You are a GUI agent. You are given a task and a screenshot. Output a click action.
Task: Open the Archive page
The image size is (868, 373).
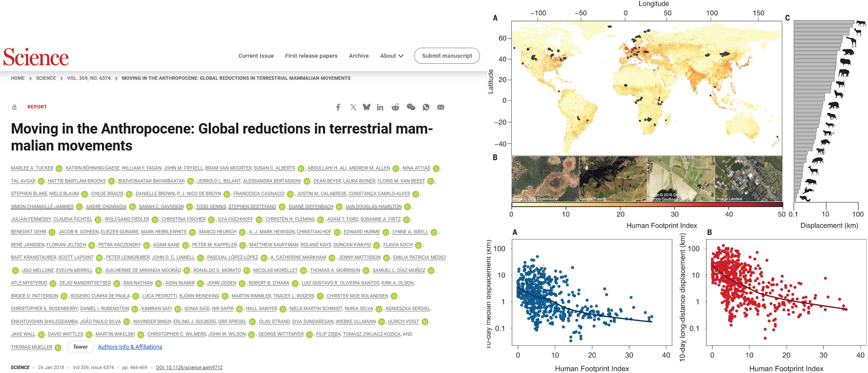pyautogui.click(x=359, y=56)
